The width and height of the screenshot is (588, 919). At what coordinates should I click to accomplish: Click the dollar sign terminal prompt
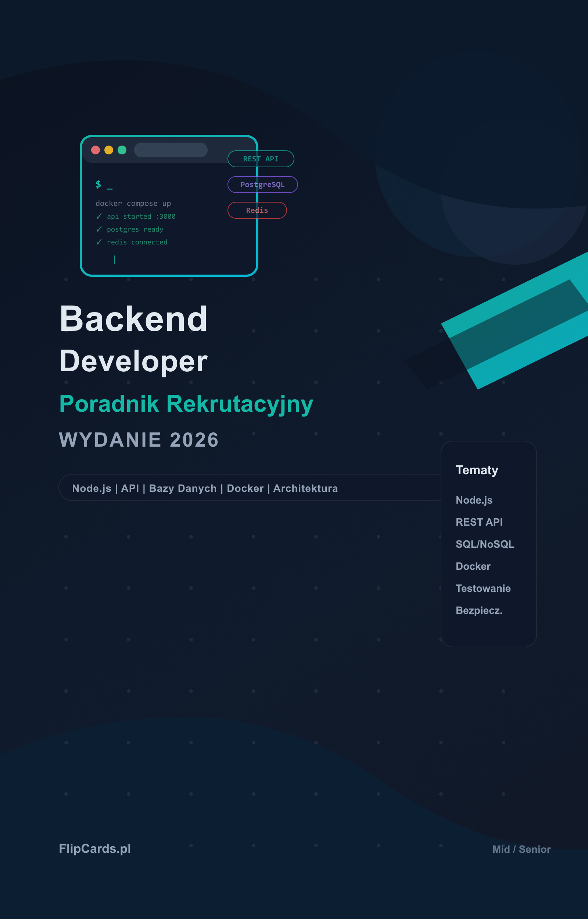pos(98,185)
